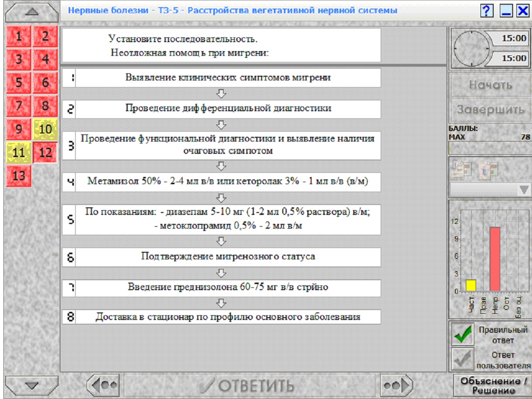Click the Завершить button
The width and height of the screenshot is (532, 399).
tap(490, 109)
